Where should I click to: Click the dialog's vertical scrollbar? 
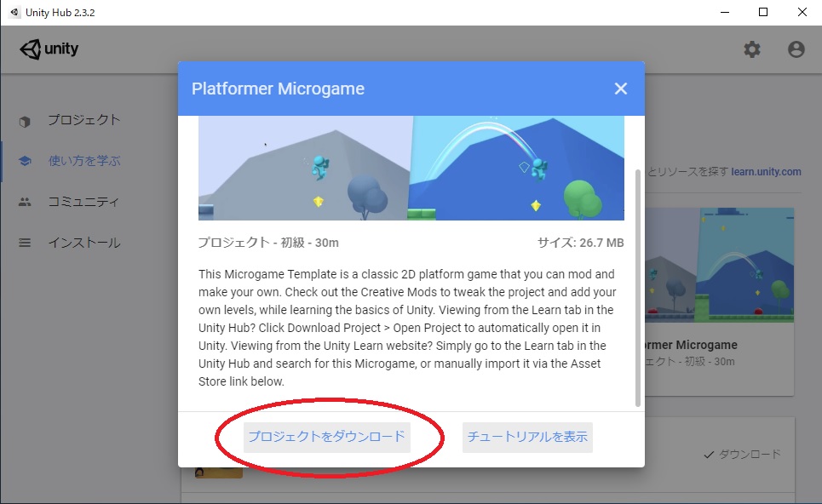point(637,288)
